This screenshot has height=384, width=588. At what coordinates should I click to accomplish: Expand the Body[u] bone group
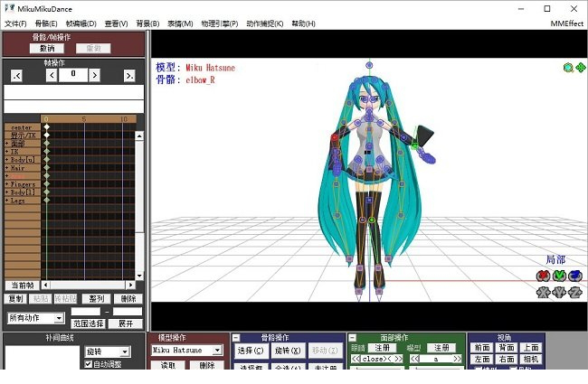[x=7, y=160]
